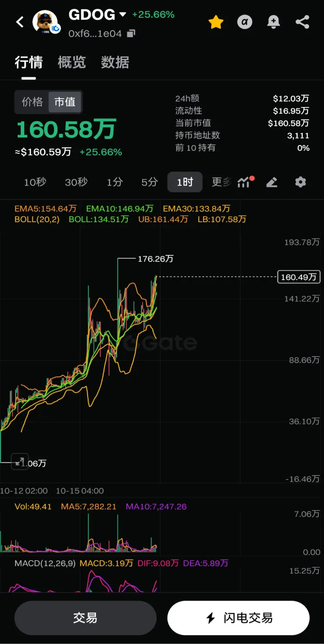This screenshot has height=644, width=324.
Task: Tap the EMA10:146.94万 indicator label
Action: click(120, 209)
